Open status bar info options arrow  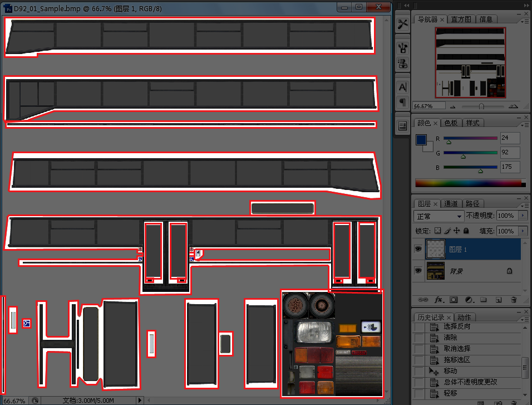(140, 401)
